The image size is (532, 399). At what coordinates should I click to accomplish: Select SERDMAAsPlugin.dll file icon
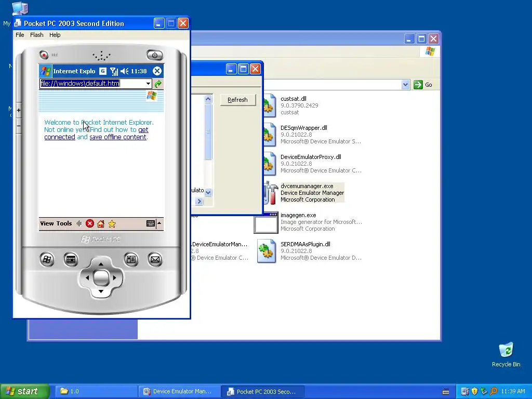(267, 251)
